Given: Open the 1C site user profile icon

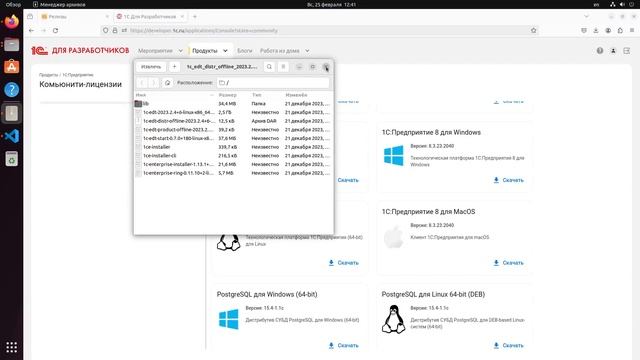Looking at the screenshot, I should coord(613,51).
